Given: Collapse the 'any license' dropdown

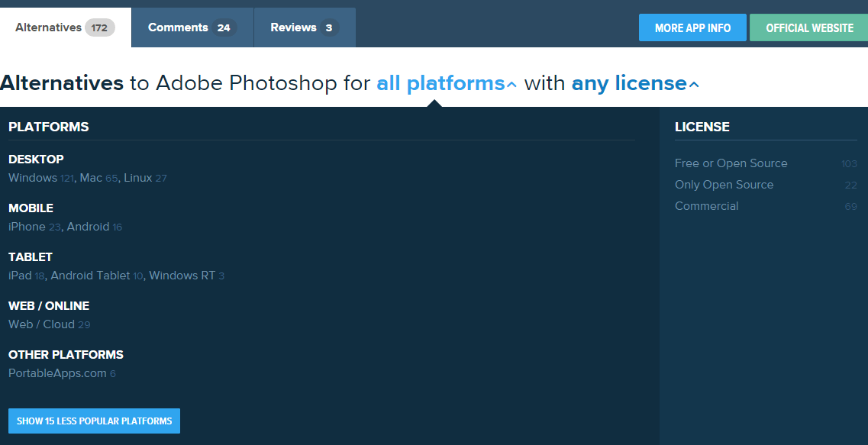Looking at the screenshot, I should point(635,83).
